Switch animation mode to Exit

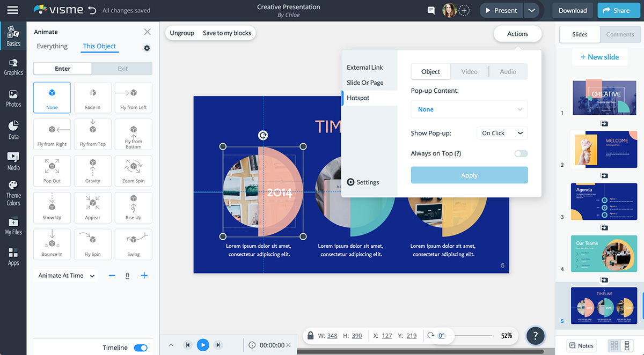pyautogui.click(x=122, y=69)
